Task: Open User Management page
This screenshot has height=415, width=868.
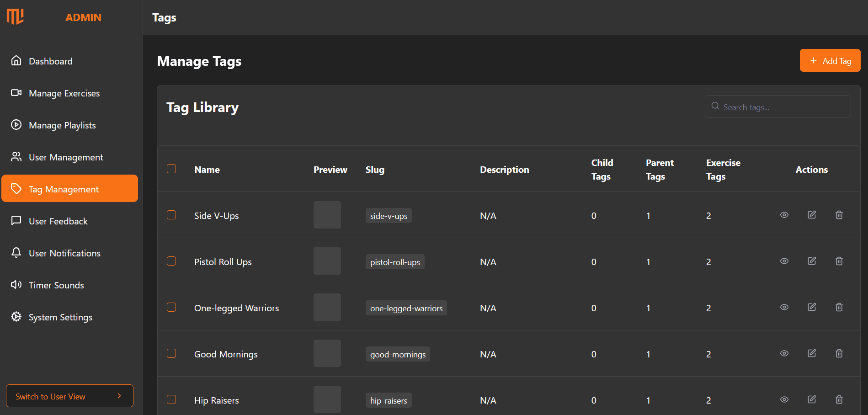Action: pyautogui.click(x=69, y=157)
